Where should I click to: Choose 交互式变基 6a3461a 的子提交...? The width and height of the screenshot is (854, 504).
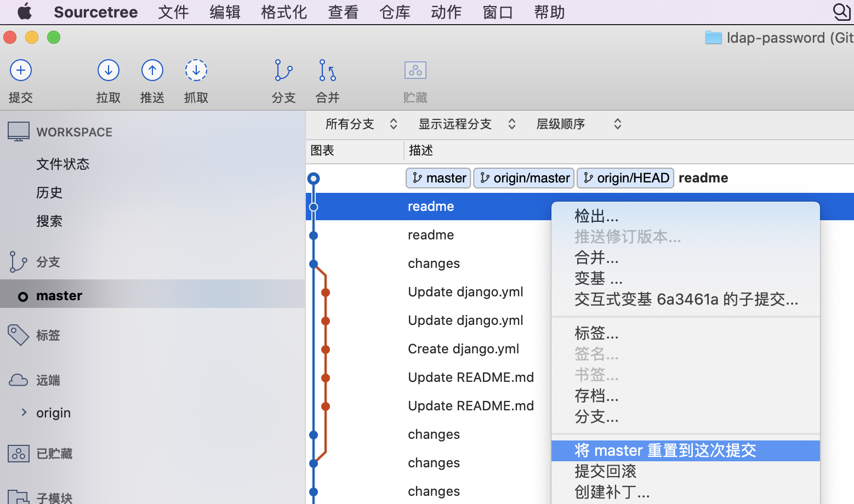[686, 300]
